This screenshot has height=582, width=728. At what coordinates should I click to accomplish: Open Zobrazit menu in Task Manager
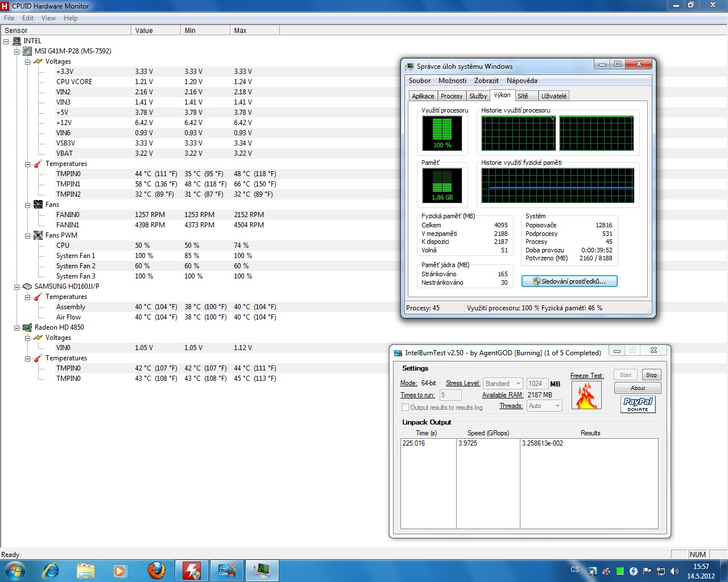pos(486,81)
